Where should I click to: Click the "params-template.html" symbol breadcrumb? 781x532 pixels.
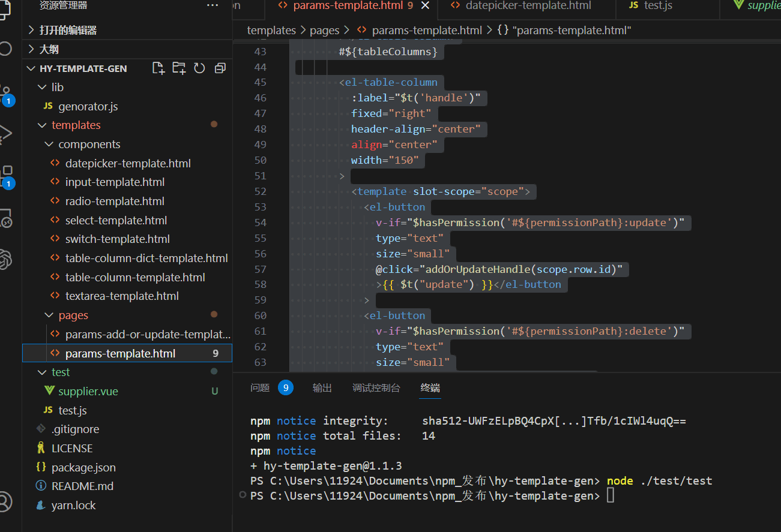coord(564,30)
